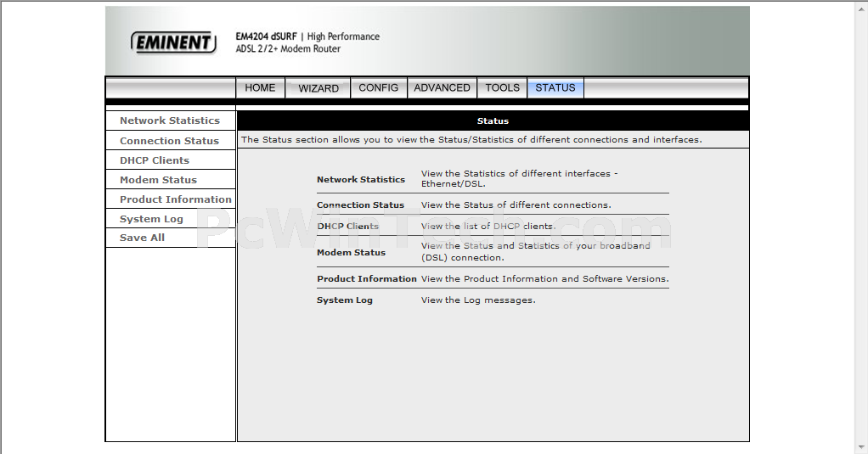Image resolution: width=868 pixels, height=454 pixels.
Task: Click DHCP Clients in the main table
Action: tap(347, 227)
